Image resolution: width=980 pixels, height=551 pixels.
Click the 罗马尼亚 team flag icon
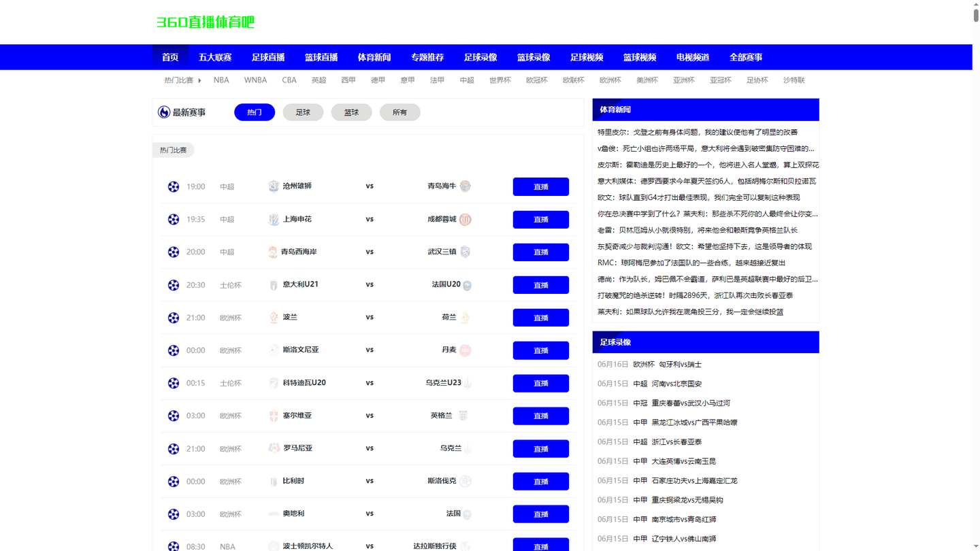pos(274,448)
